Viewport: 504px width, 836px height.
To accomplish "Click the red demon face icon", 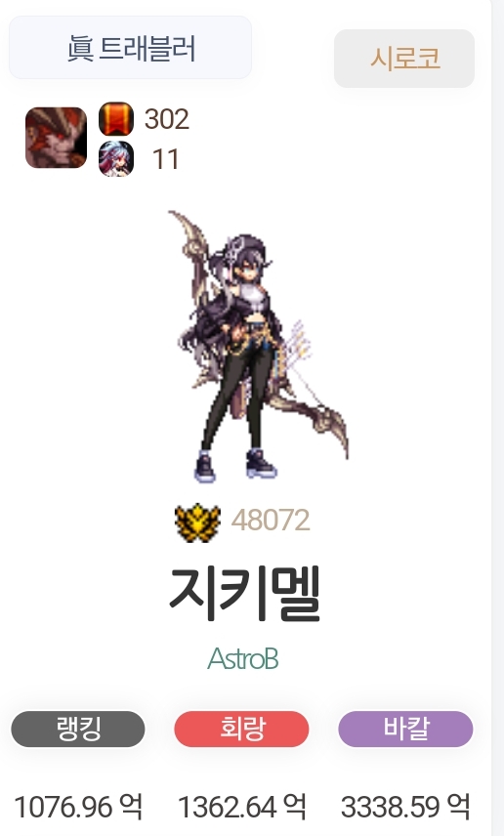I will [x=56, y=138].
